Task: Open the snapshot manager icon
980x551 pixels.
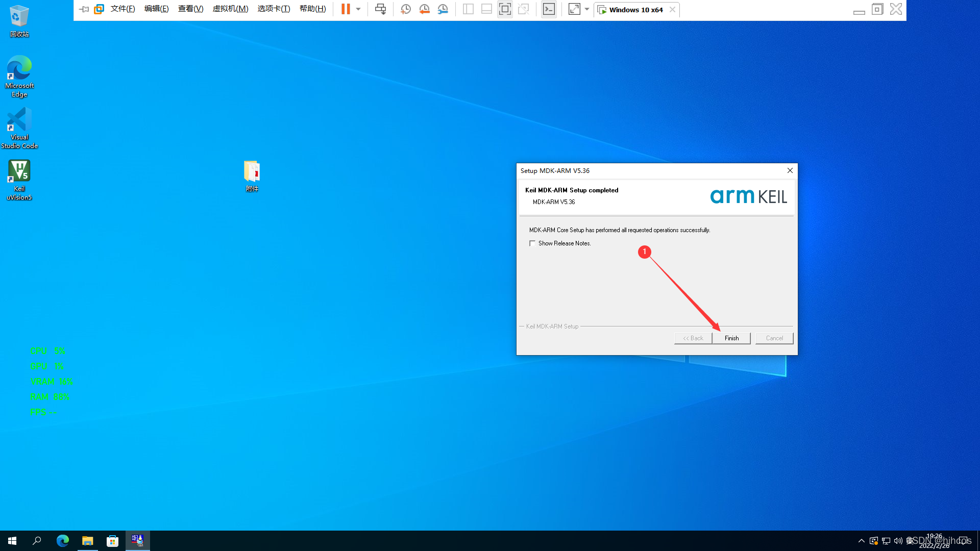Action: point(443,9)
